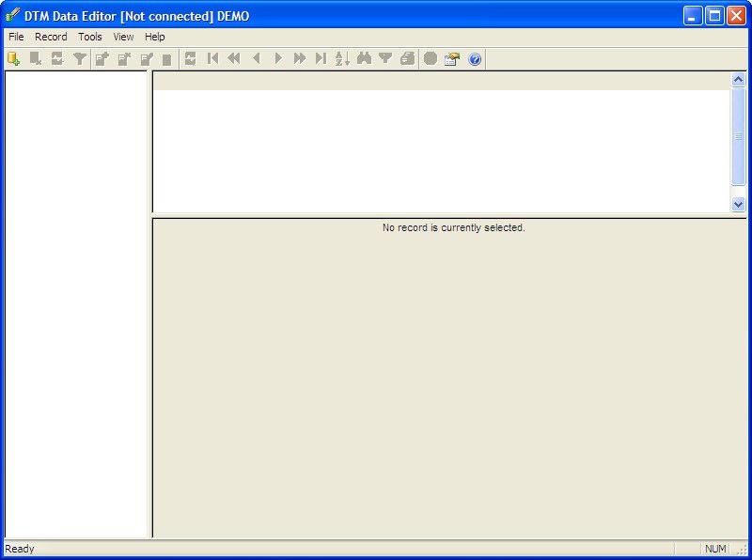Jump to the previous page of records
This screenshot has height=560, width=752.
coord(234,59)
